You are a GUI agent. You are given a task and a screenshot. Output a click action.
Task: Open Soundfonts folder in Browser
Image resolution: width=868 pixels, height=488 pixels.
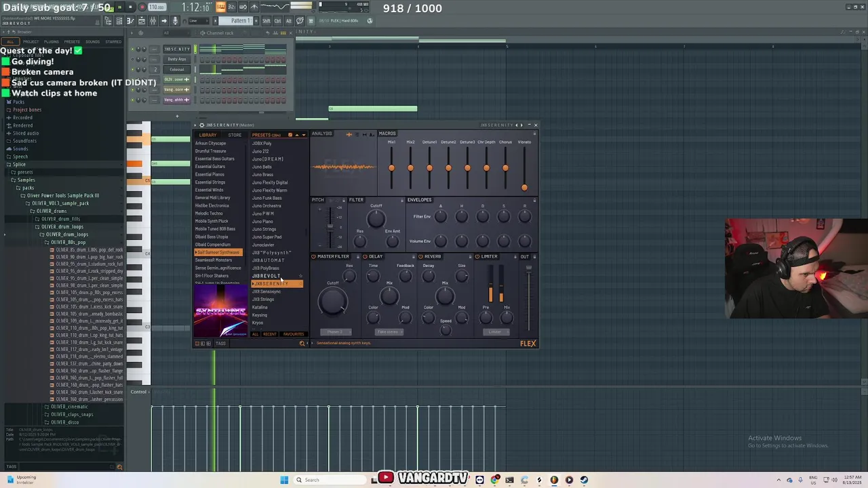pyautogui.click(x=24, y=141)
